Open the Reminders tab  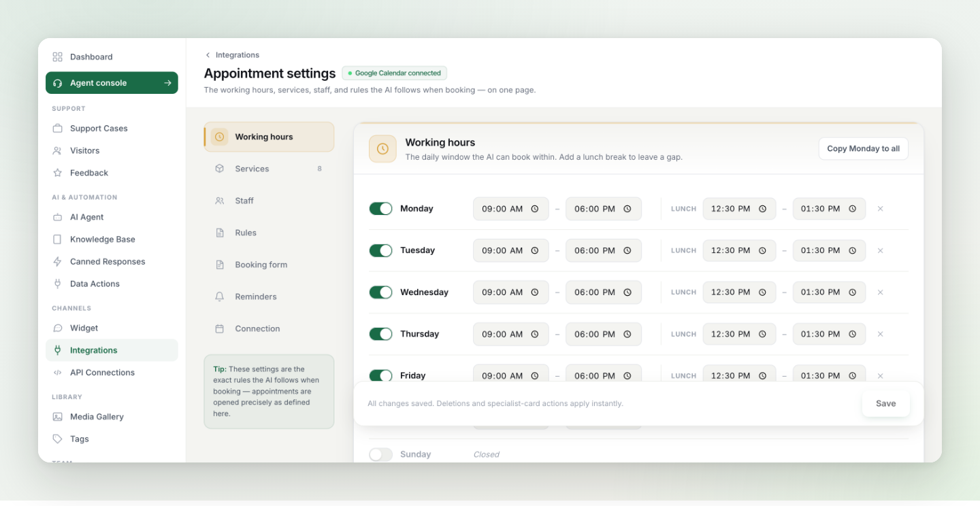pyautogui.click(x=269, y=297)
